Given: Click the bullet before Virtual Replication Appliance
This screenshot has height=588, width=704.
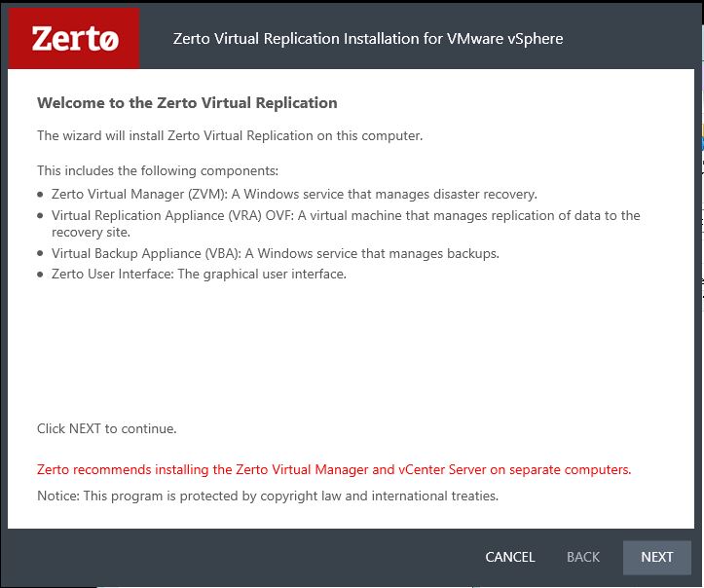Looking at the screenshot, I should click(40, 216).
